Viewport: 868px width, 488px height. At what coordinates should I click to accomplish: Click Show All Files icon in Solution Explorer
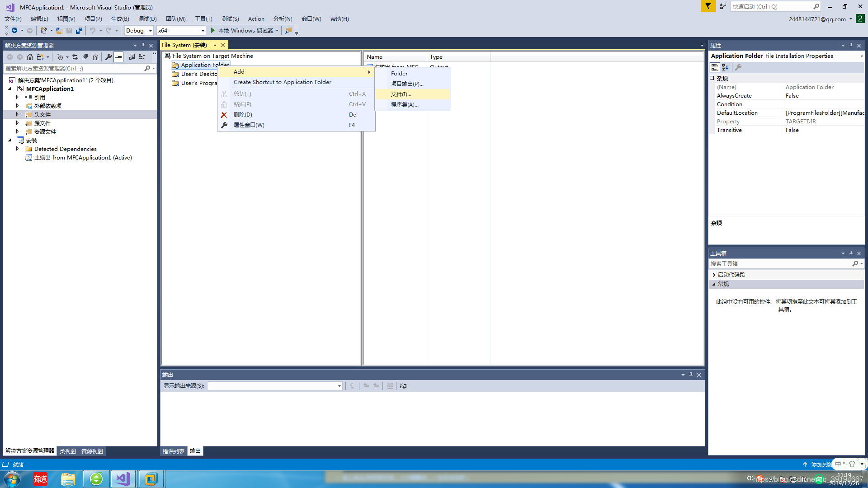[x=95, y=57]
